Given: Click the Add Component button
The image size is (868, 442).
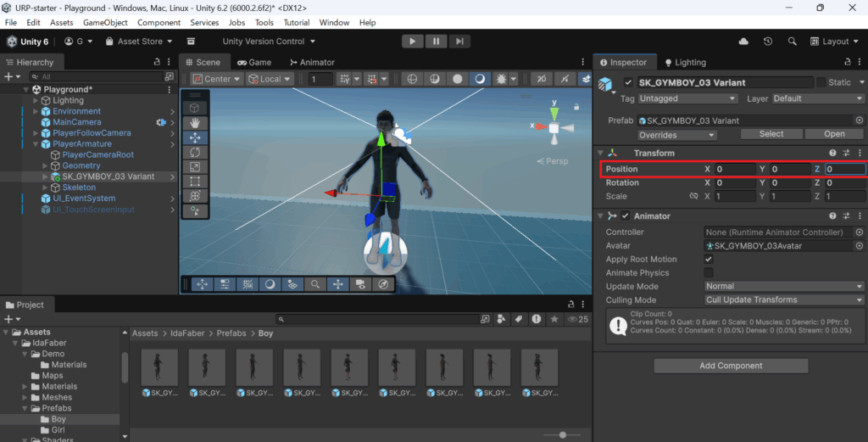Looking at the screenshot, I should 730,366.
